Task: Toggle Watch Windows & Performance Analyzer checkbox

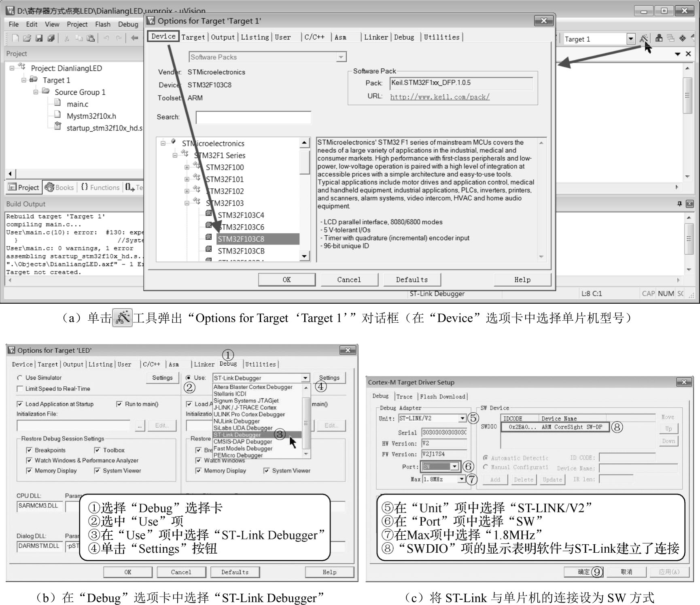Action: (29, 460)
